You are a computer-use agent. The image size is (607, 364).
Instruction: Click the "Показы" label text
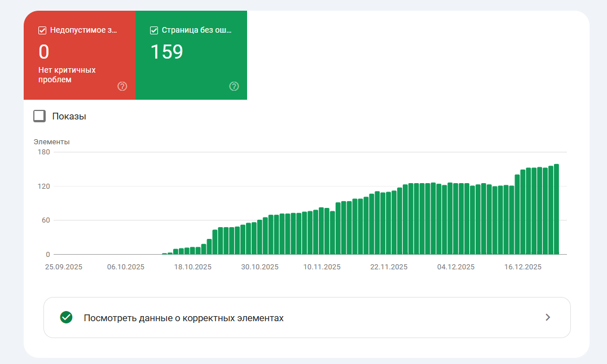click(x=69, y=117)
